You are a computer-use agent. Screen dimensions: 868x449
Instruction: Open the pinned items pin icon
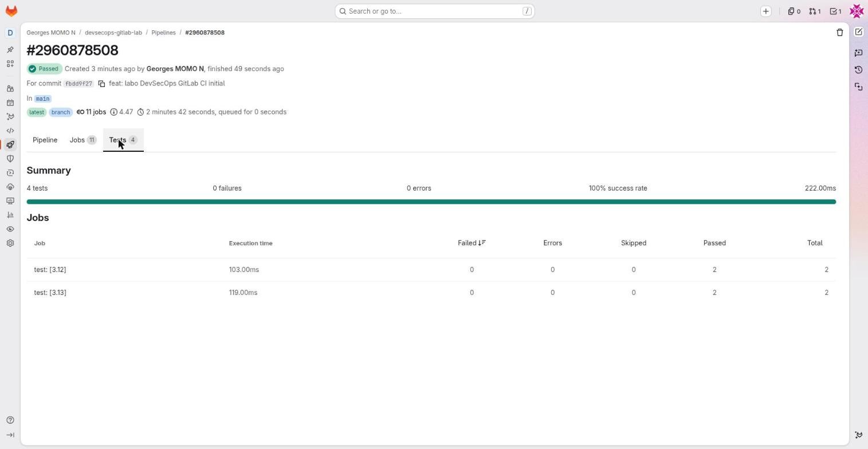pyautogui.click(x=10, y=50)
